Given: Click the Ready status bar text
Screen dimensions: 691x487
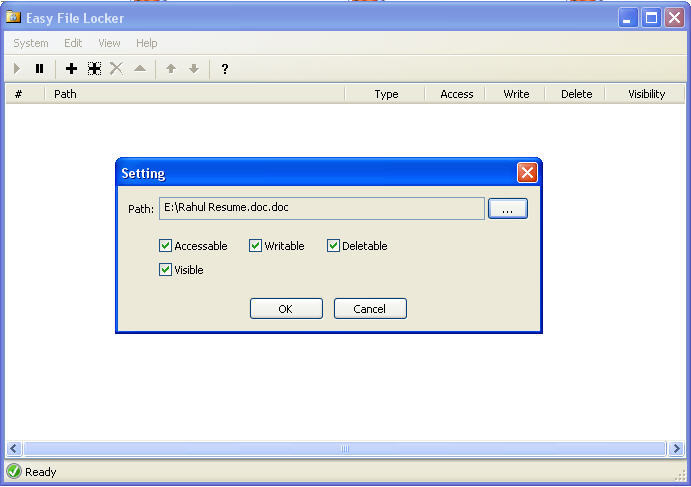Looking at the screenshot, I should coord(41,472).
